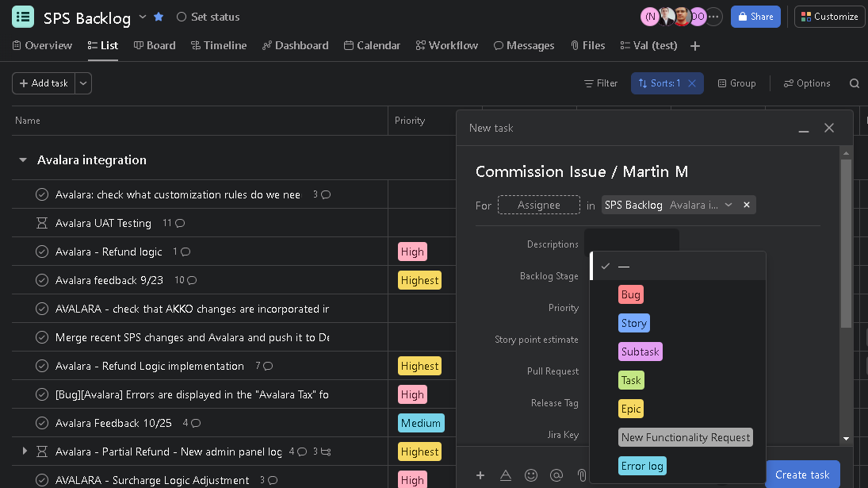
Task: Select the blank dash option
Action: [x=679, y=266]
